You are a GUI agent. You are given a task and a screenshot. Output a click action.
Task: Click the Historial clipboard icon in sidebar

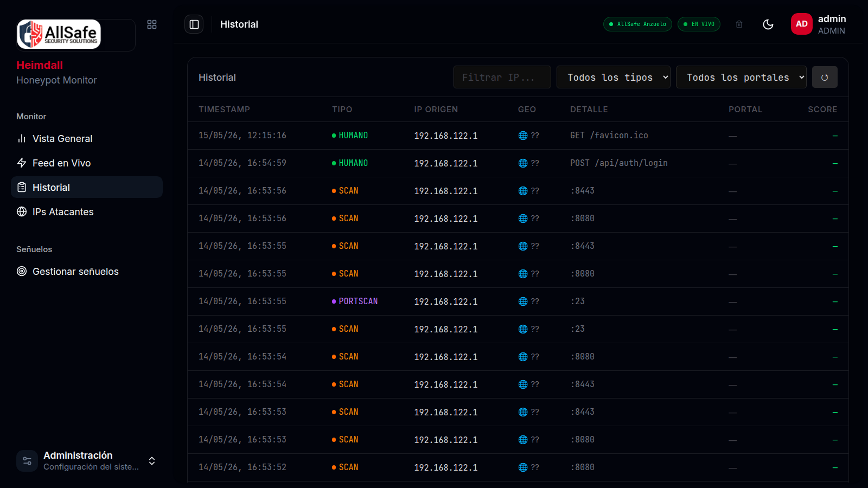pos(22,188)
